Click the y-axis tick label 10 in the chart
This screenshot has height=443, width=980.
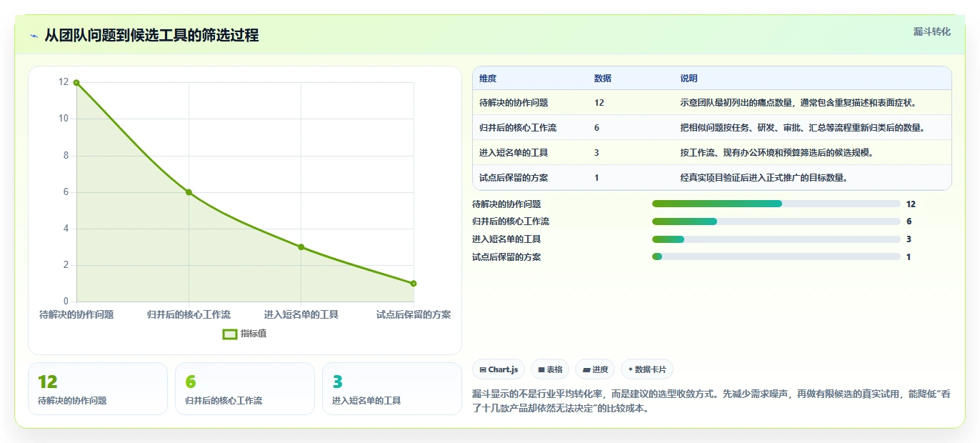pos(64,119)
